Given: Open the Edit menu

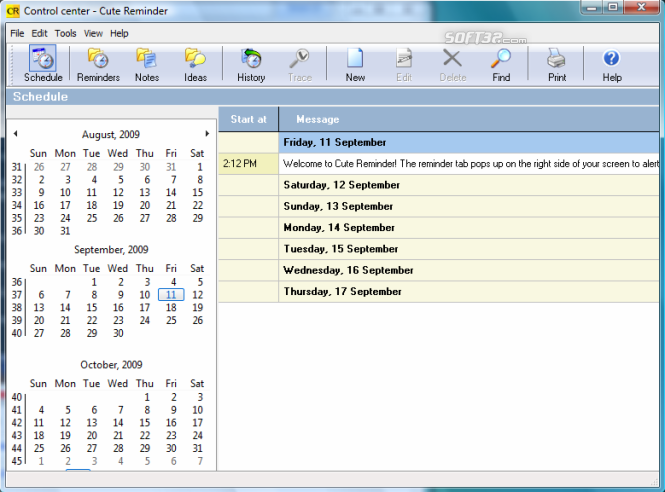Looking at the screenshot, I should point(39,34).
